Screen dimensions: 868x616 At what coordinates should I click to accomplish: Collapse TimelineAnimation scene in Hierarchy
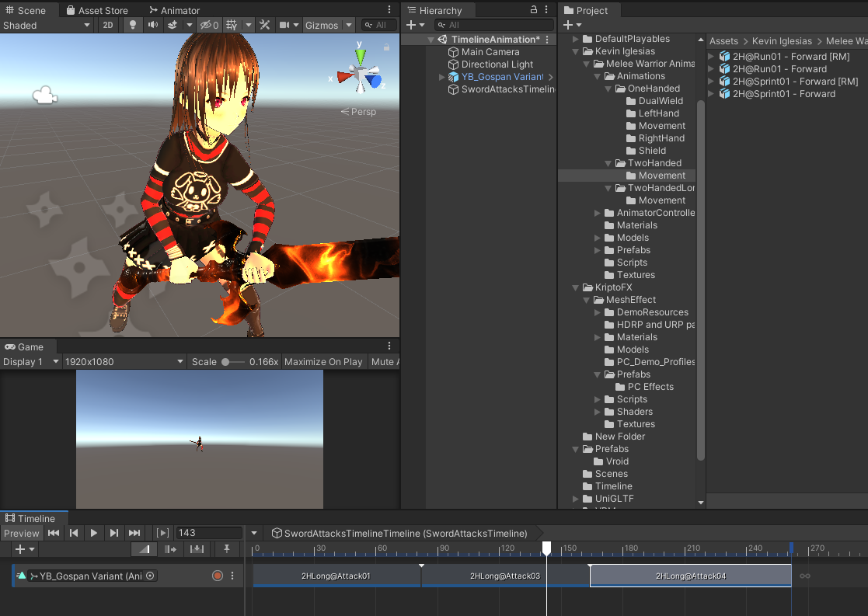(431, 40)
